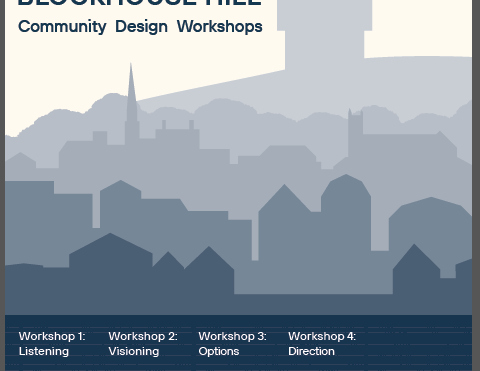Click the 'Workshop 3: Options' label

click(232, 344)
